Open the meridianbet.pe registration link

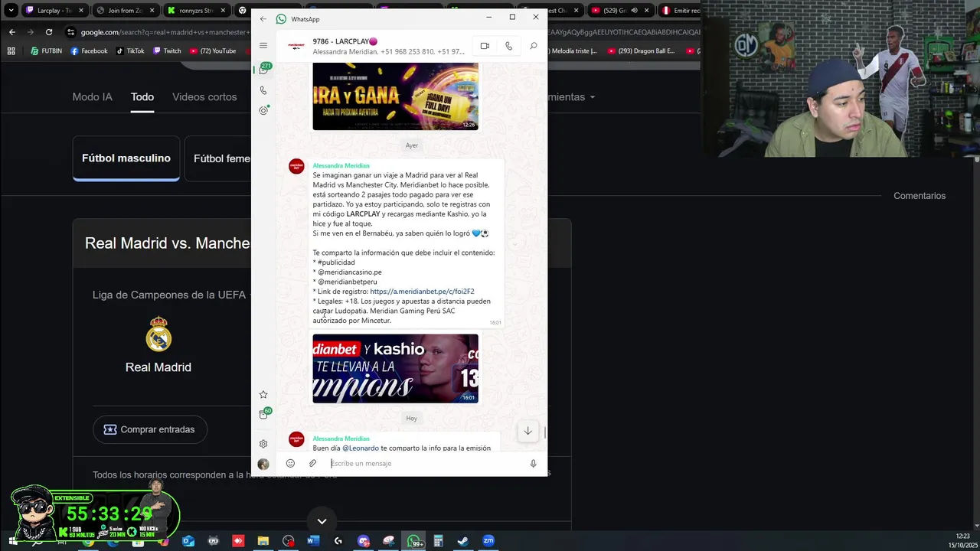click(x=422, y=292)
